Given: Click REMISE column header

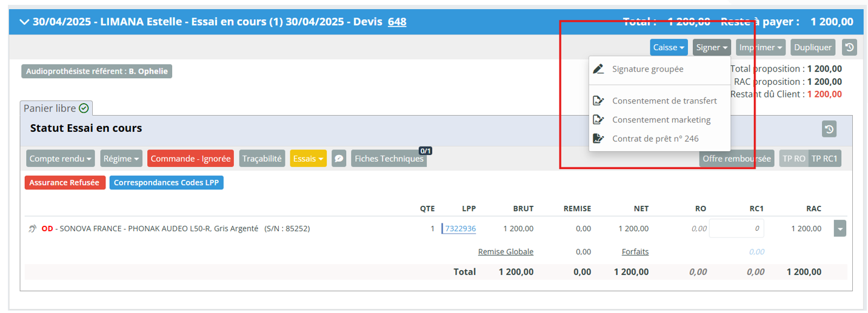Looking at the screenshot, I should click(x=576, y=209).
